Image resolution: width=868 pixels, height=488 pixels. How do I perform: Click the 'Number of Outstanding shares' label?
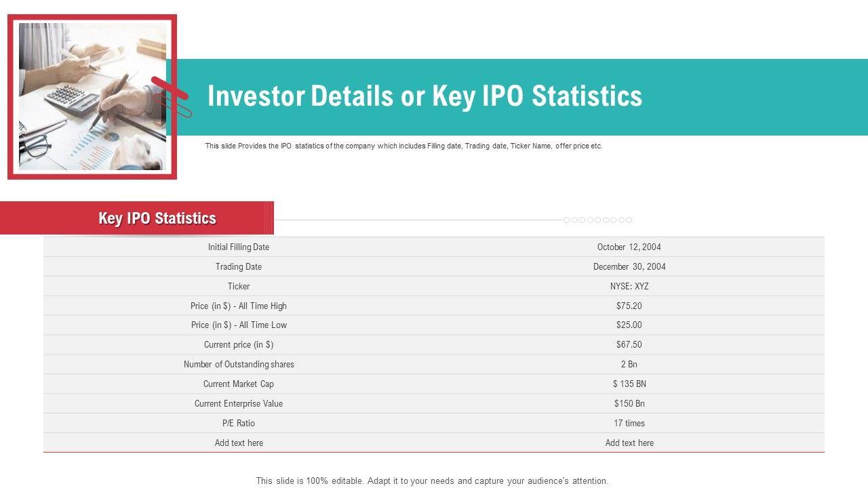[x=239, y=365]
